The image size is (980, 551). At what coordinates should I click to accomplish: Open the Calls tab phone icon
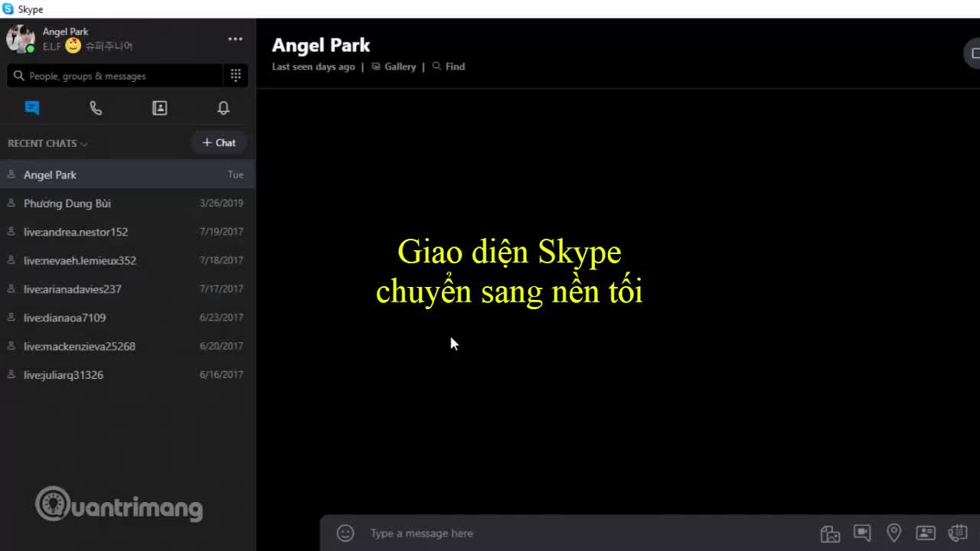coord(96,108)
